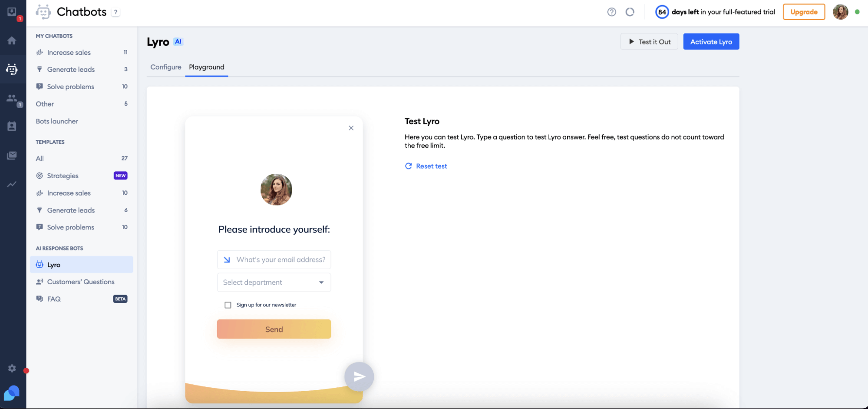Click the Reset test refresh icon
This screenshot has width=868, height=409.
[408, 166]
